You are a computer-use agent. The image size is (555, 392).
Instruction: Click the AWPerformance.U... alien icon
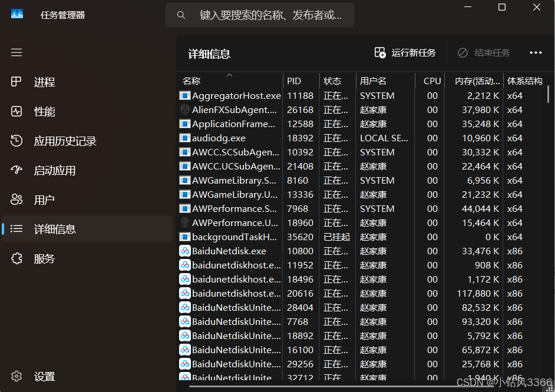pos(185,222)
